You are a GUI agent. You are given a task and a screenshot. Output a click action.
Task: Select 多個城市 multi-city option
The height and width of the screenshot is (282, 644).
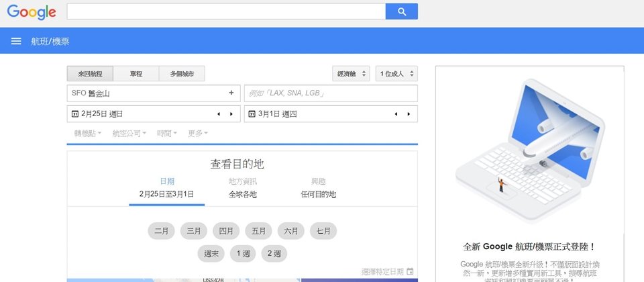click(x=182, y=74)
